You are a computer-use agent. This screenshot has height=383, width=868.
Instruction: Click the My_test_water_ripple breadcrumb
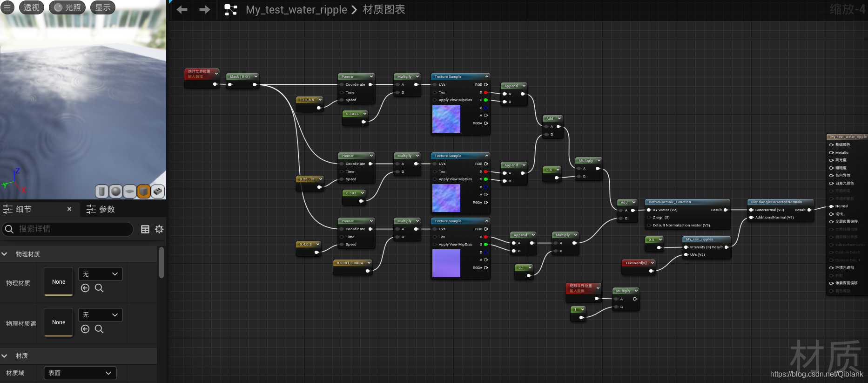click(296, 9)
